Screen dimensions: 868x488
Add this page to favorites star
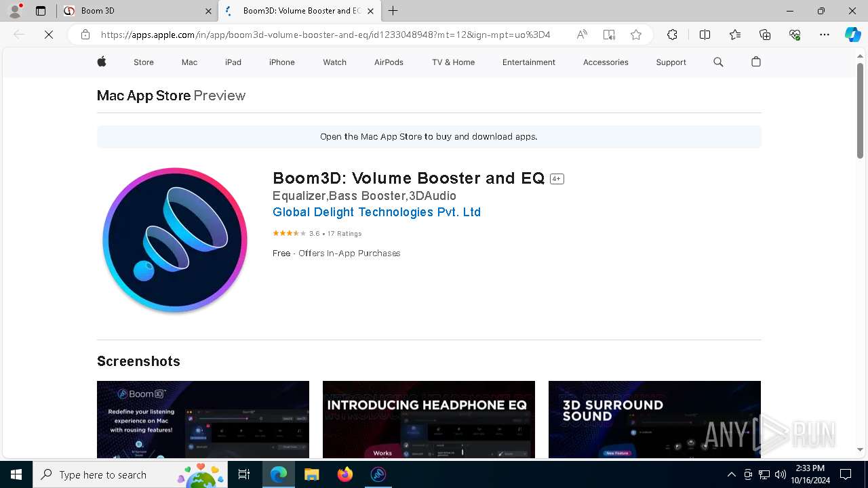click(x=636, y=35)
